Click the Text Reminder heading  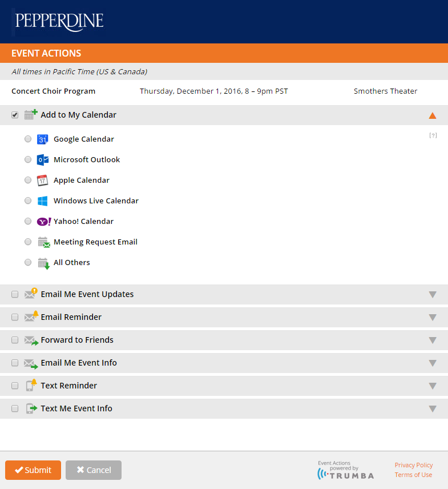pos(69,386)
